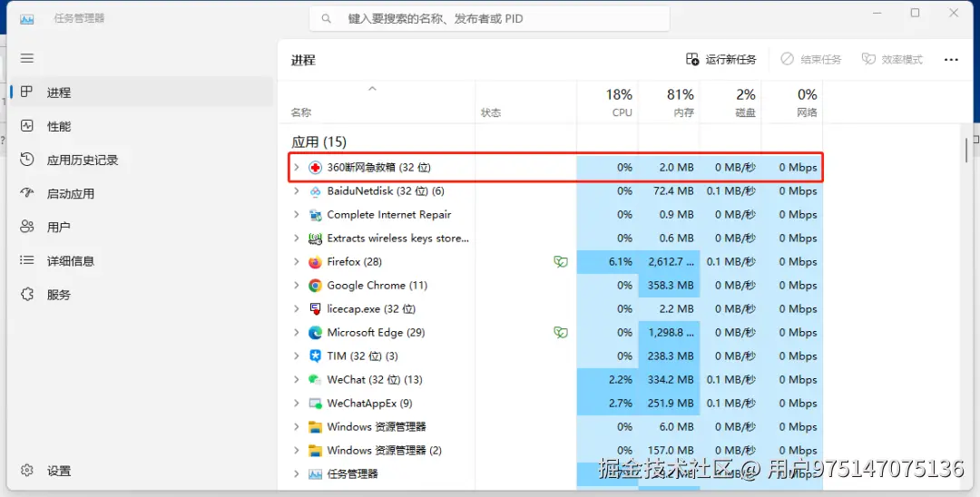Switch to the 性能 tab
Image resolution: width=980 pixels, height=497 pixels.
[x=142, y=126]
